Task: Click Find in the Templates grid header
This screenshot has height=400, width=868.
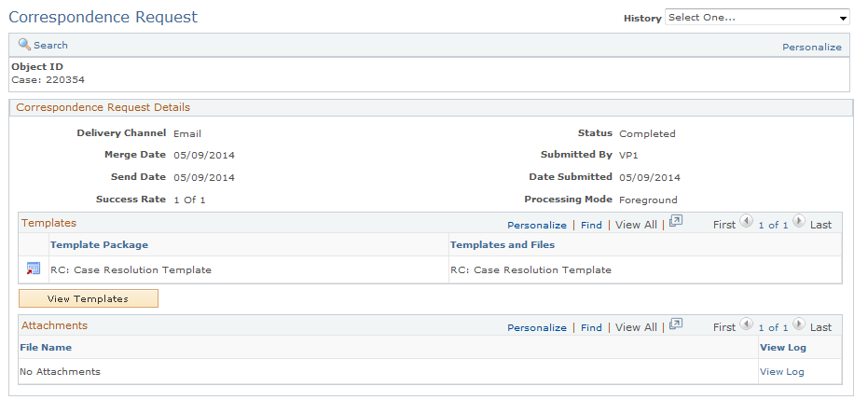Action: pyautogui.click(x=591, y=225)
